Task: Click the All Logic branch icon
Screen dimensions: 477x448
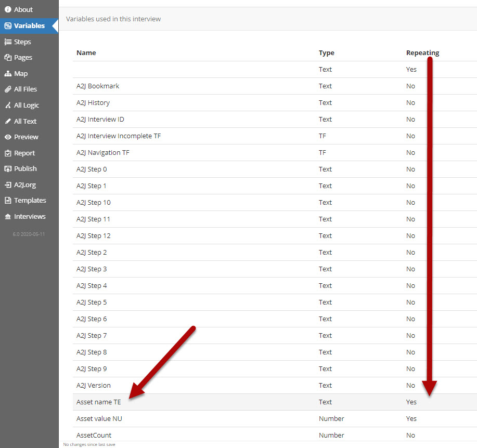Action: [x=8, y=106]
